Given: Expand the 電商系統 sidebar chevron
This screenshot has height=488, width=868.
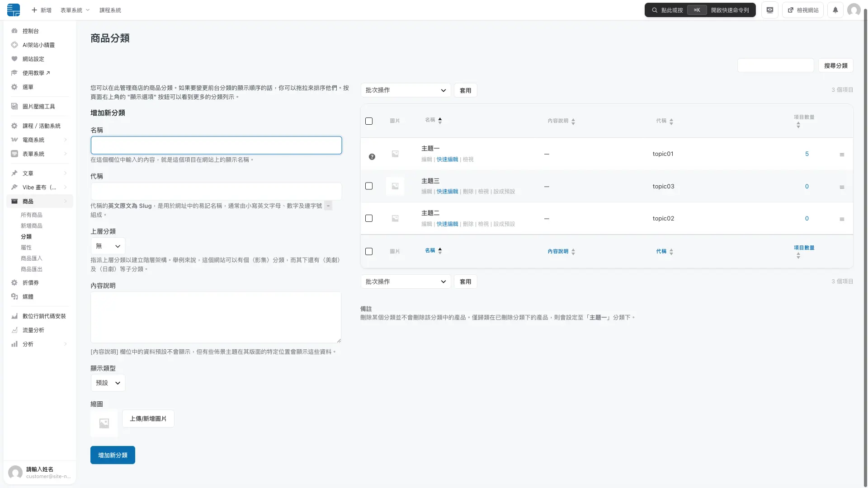Looking at the screenshot, I should [x=66, y=140].
